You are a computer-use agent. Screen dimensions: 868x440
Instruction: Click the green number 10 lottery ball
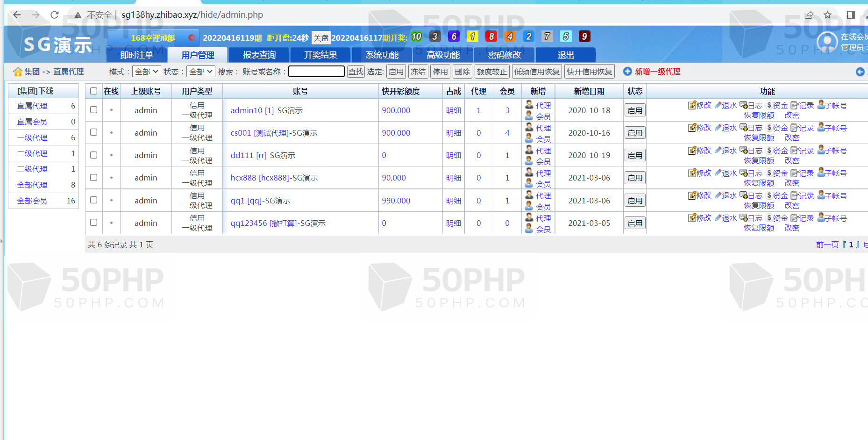(x=416, y=36)
